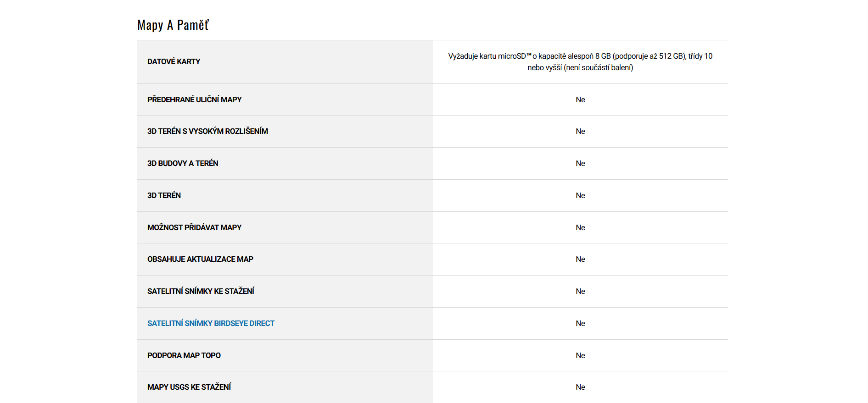Select the Mapy USGS ke stažení label
Image resolution: width=868 pixels, height=403 pixels.
point(189,387)
